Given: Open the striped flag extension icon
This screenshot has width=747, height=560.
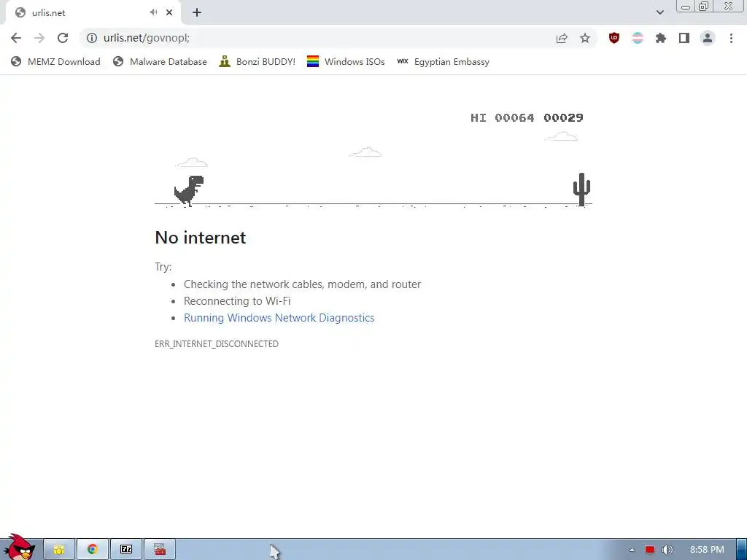Looking at the screenshot, I should (638, 38).
